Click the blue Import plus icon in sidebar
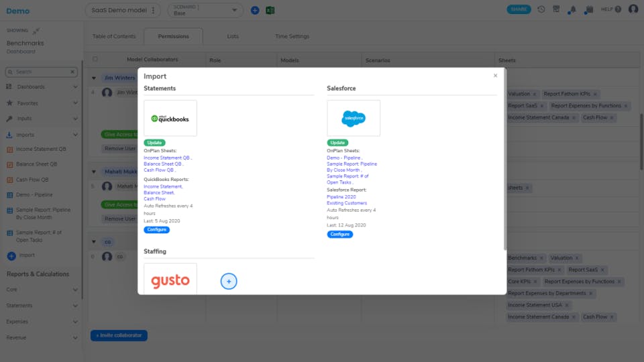The width and height of the screenshot is (644, 362). tap(11, 255)
